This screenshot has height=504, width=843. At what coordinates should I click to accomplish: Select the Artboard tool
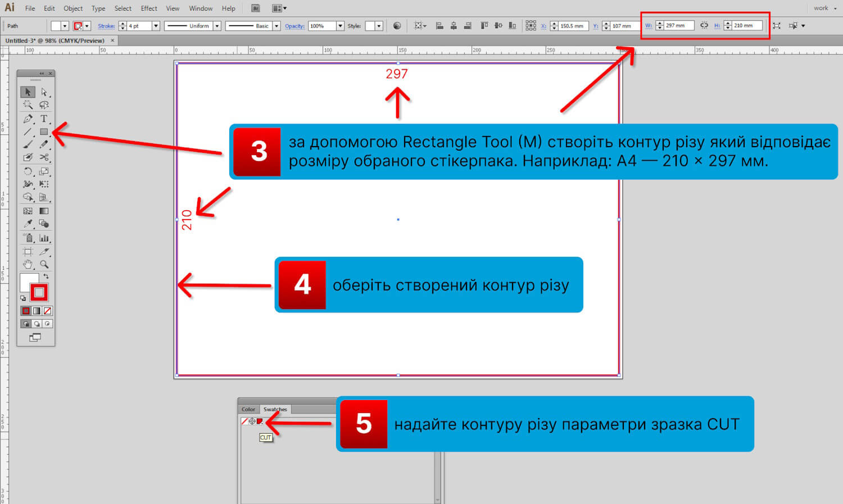click(x=28, y=252)
